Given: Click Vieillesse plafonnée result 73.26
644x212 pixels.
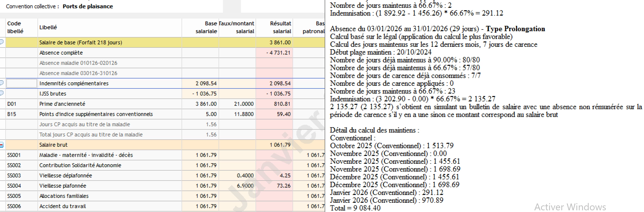Looking at the screenshot, I should point(284,186).
